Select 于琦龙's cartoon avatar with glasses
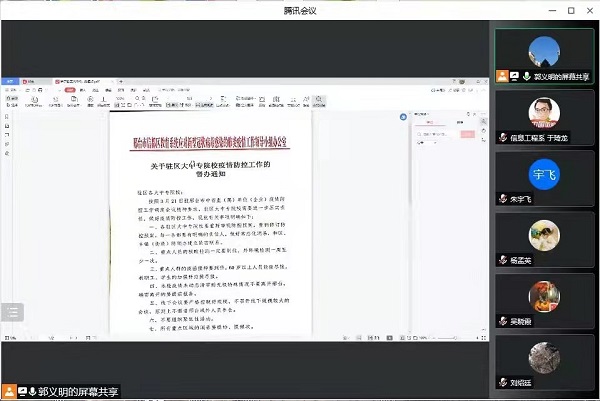Viewport: 600px width, 401px height. 544,113
